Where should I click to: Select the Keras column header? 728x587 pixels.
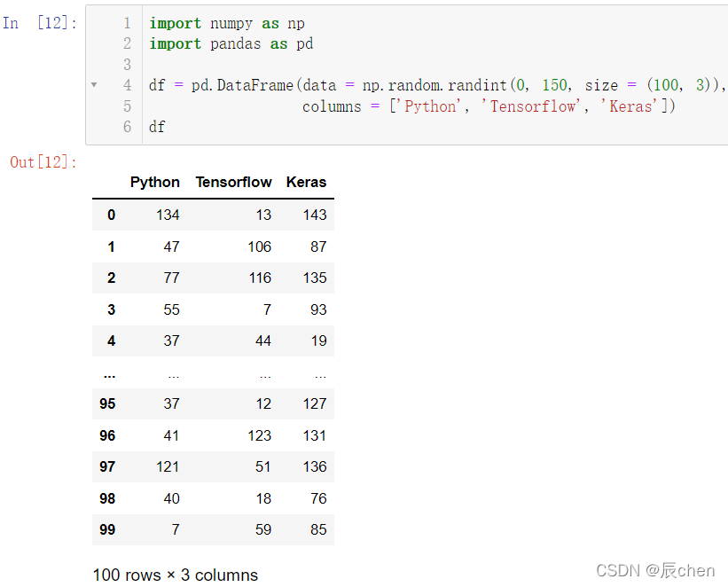click(x=307, y=182)
